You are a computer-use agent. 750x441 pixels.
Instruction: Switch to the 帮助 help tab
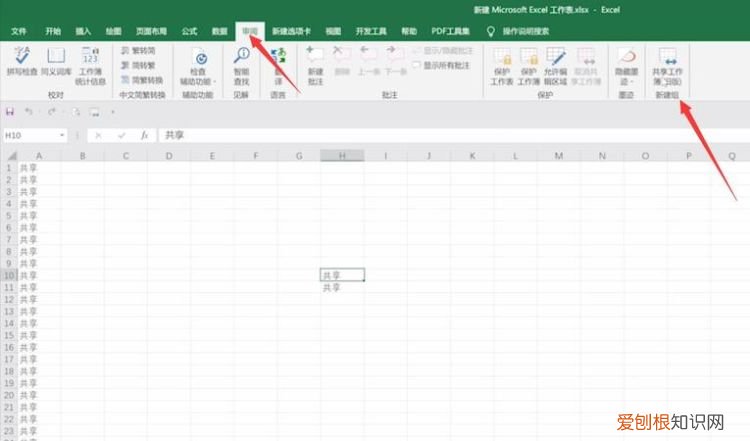tap(408, 31)
